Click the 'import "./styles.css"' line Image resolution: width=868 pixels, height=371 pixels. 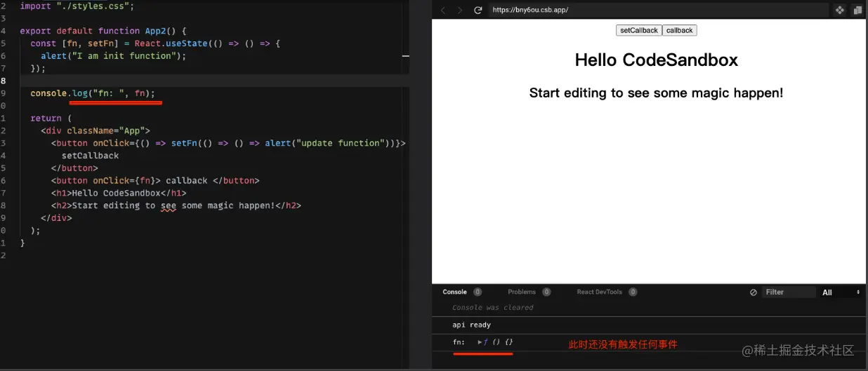pos(77,6)
